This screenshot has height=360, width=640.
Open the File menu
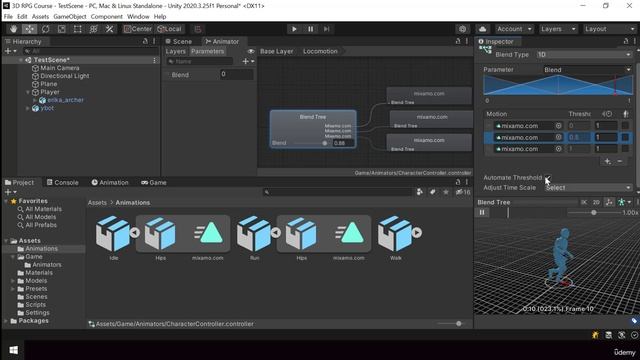coord(8,17)
